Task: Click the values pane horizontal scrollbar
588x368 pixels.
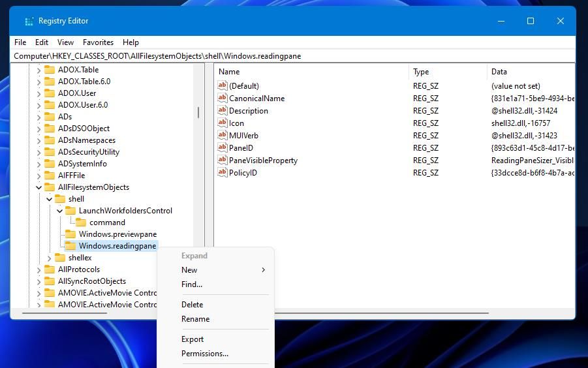Action: [381, 313]
